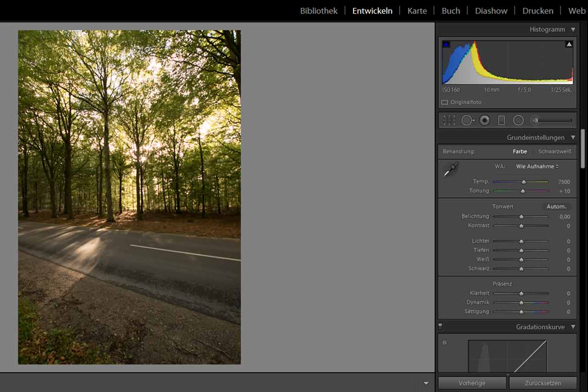Pick the white balance eyedropper tool

tap(450, 170)
